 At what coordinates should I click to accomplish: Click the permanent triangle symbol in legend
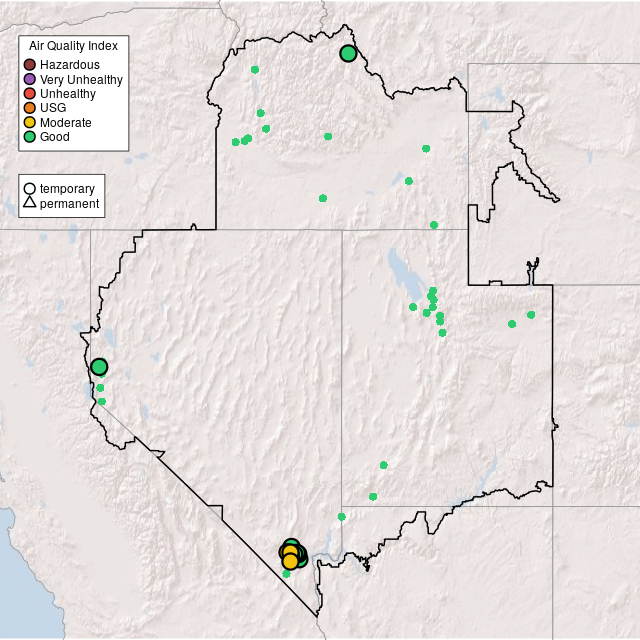(30, 203)
